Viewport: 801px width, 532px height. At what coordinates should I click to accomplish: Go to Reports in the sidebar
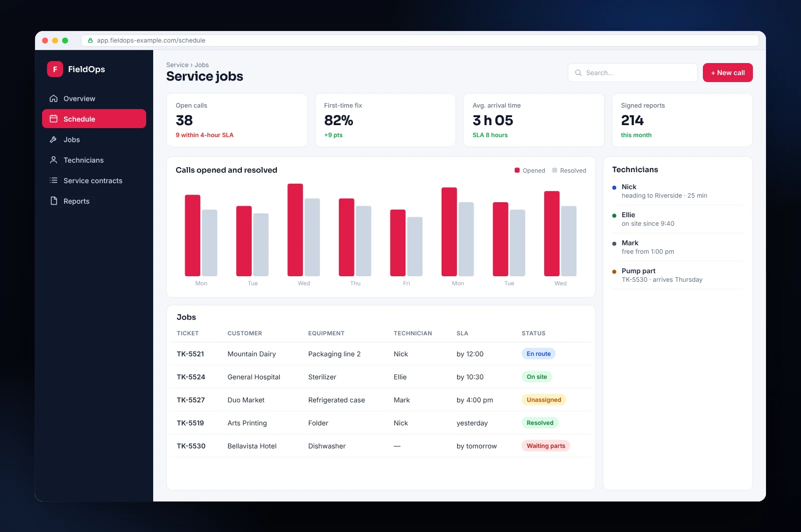coord(94,201)
